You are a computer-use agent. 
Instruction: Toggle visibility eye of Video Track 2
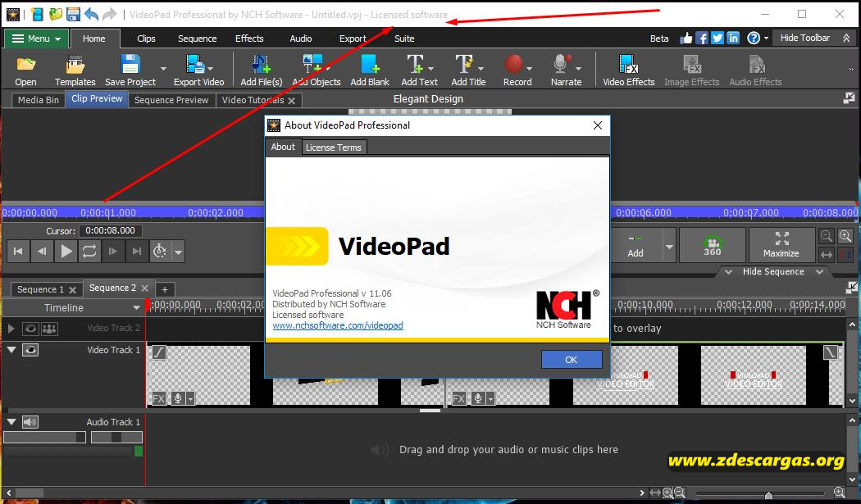coord(30,329)
